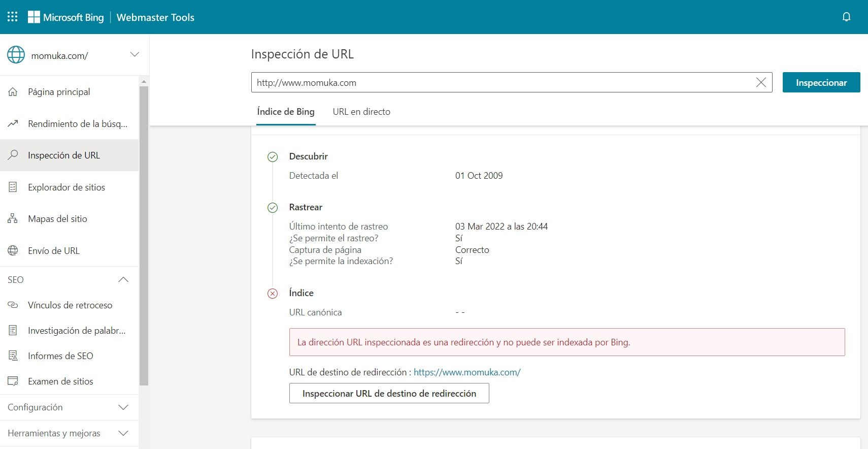Click the Detectada el label
This screenshot has width=868, height=449.
click(314, 175)
